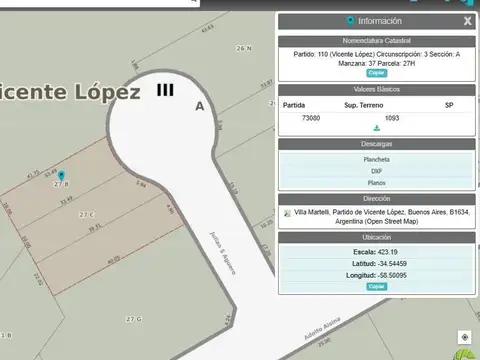Click the blue map pin on parcel 27 B
The width and height of the screenshot is (480, 360).
point(61,175)
